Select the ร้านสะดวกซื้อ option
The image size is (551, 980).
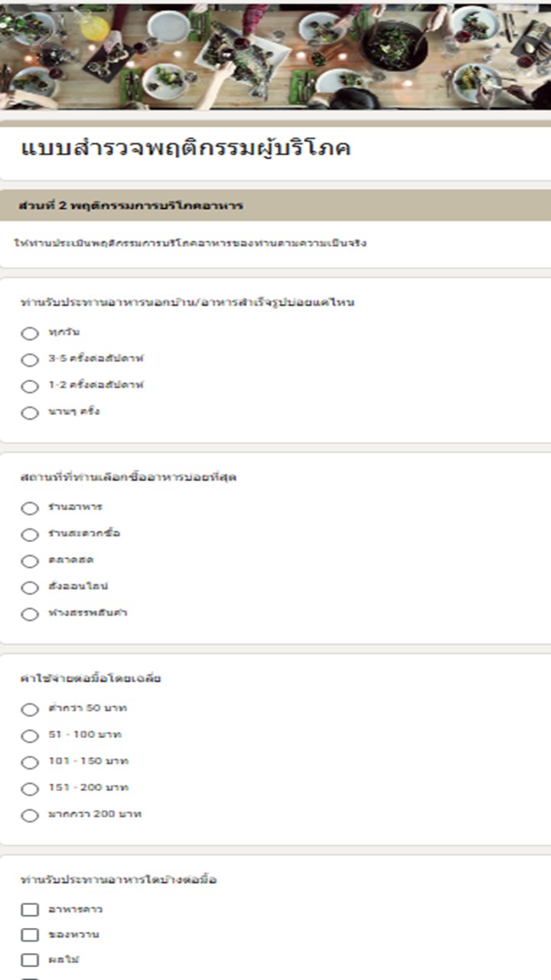pyautogui.click(x=30, y=534)
